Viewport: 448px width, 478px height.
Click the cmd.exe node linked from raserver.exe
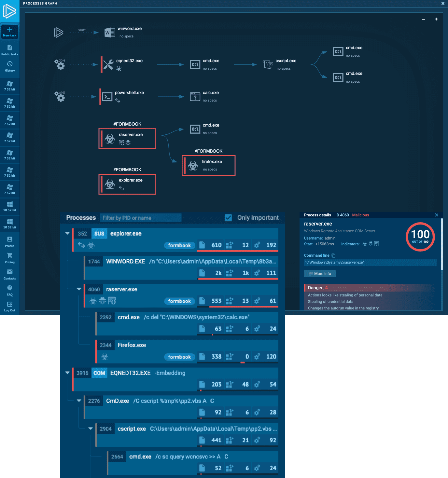tap(205, 129)
